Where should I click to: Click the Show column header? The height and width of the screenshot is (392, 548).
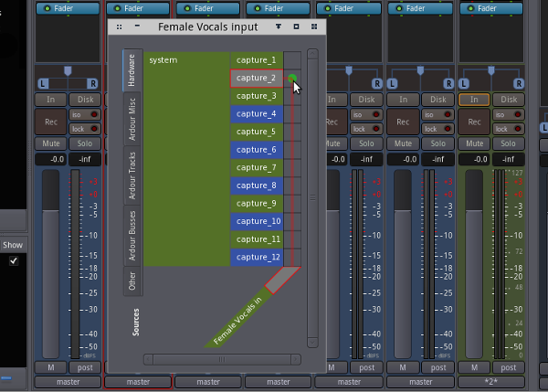pyautogui.click(x=13, y=245)
